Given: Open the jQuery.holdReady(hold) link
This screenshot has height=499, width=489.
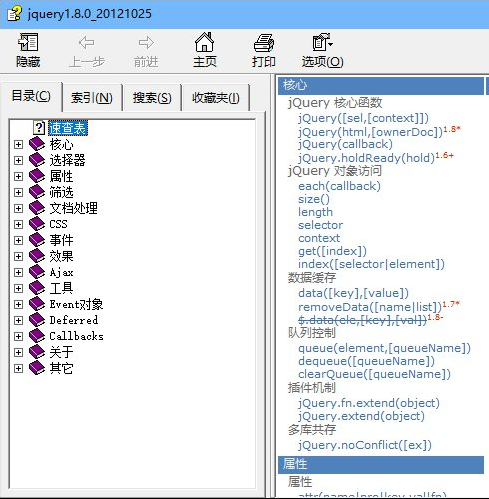Looking at the screenshot, I should point(366,158).
